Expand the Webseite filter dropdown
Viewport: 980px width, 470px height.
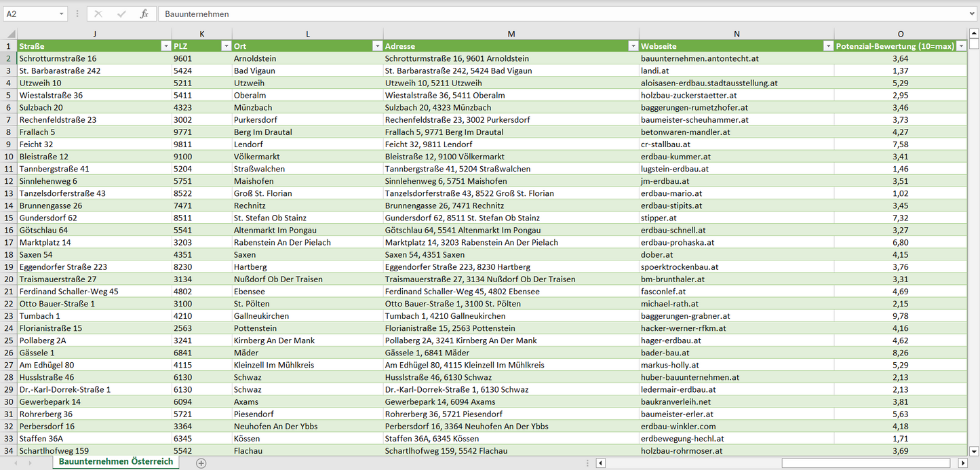828,46
